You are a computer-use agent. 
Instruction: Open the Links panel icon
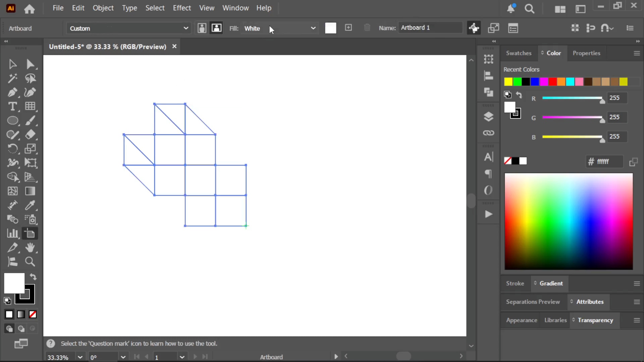click(x=488, y=133)
